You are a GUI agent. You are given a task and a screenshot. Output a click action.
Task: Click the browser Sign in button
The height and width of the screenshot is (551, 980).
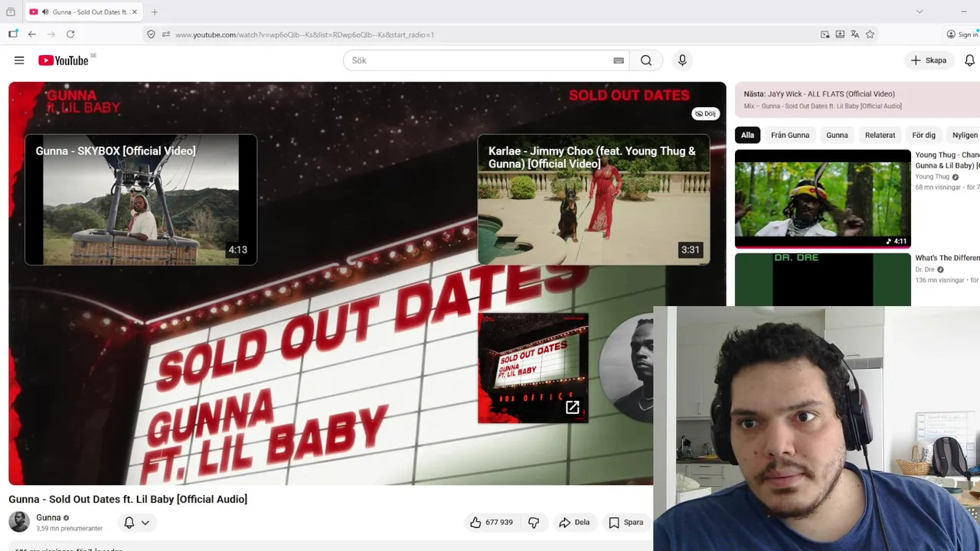click(x=962, y=34)
